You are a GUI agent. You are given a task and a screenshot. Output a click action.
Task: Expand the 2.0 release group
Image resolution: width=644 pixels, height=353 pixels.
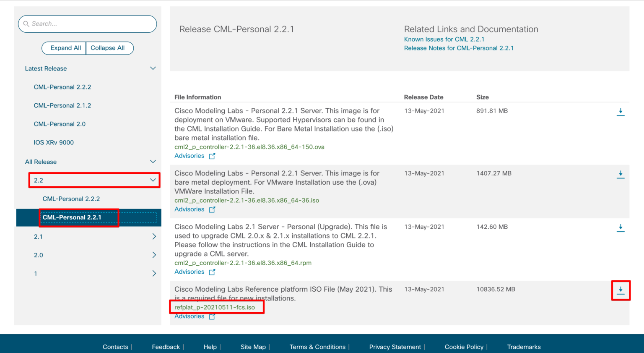click(x=154, y=255)
